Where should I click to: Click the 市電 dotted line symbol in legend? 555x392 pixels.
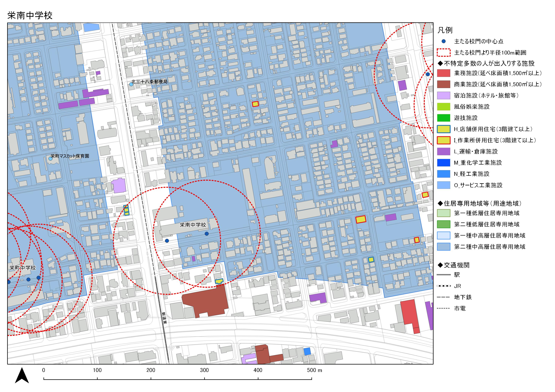coord(444,309)
